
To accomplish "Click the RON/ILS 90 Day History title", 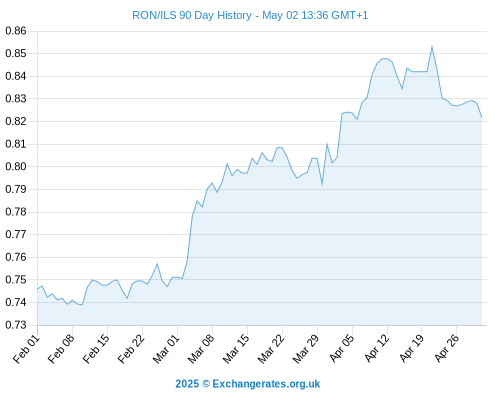I will pos(250,15).
